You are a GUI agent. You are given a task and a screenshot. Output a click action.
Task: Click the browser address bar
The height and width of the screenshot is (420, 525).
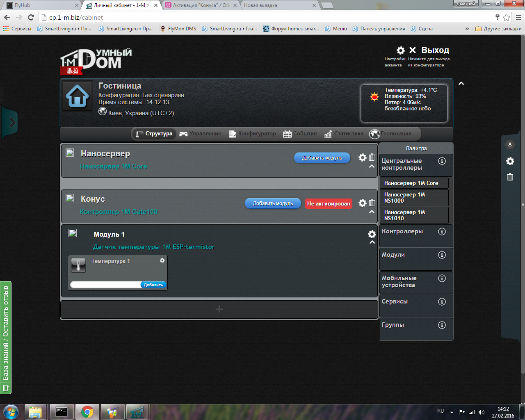pos(267,17)
